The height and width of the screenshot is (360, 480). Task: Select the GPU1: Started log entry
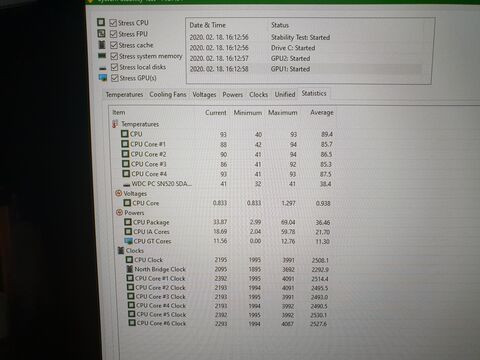tap(305, 69)
